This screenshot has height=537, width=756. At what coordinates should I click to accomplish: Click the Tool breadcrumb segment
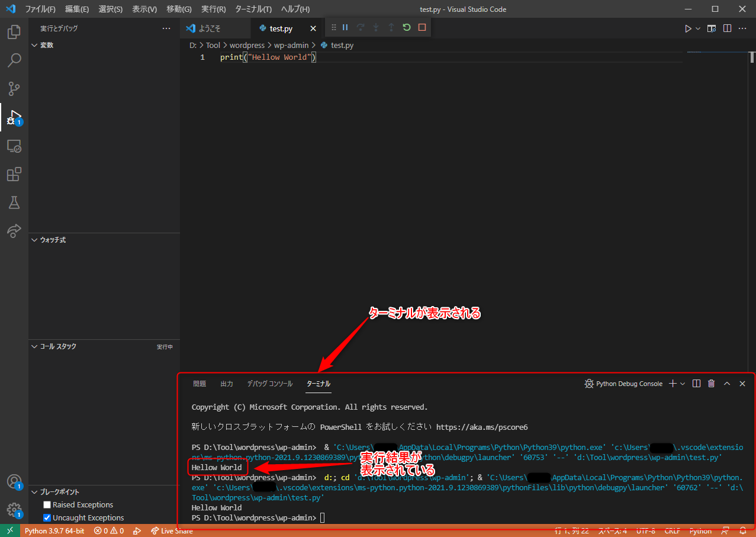[x=213, y=45]
